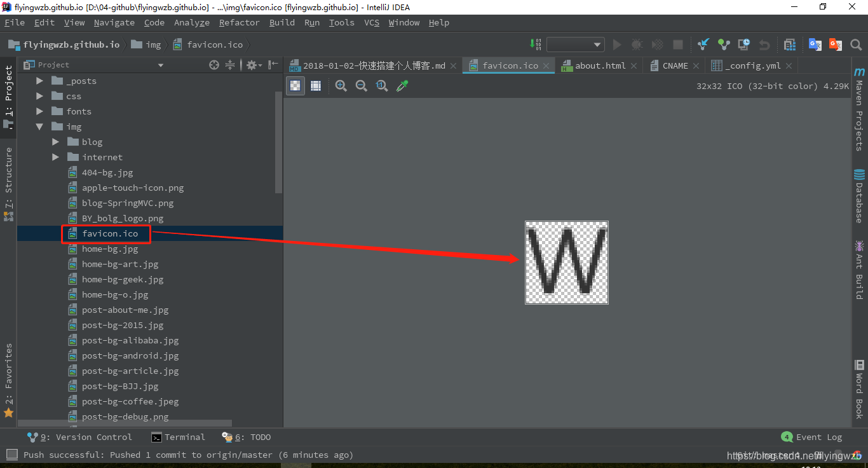The width and height of the screenshot is (868, 468).
Task: Open the Project Structure icon
Action: 790,45
